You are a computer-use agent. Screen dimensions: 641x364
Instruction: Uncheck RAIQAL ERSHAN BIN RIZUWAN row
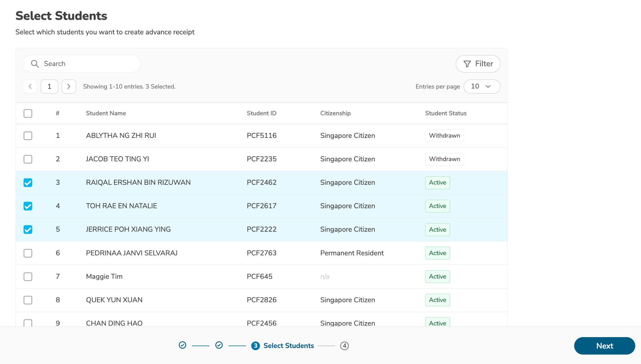(28, 183)
